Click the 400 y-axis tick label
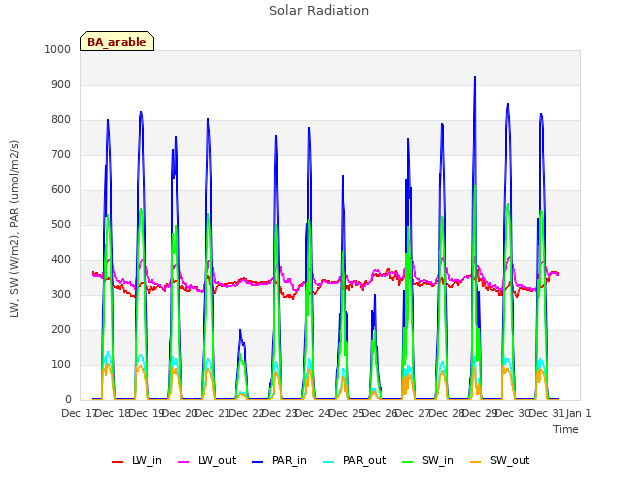This screenshot has width=640, height=480. (61, 260)
